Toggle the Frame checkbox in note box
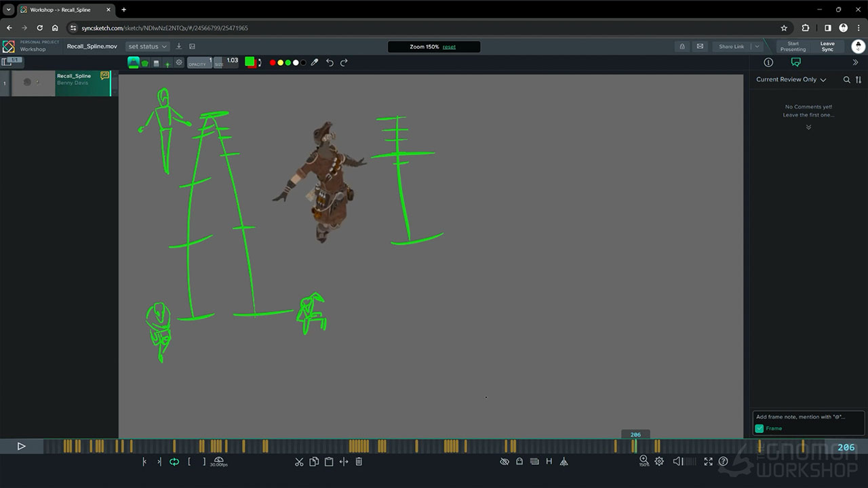Image resolution: width=868 pixels, height=488 pixels. click(759, 428)
